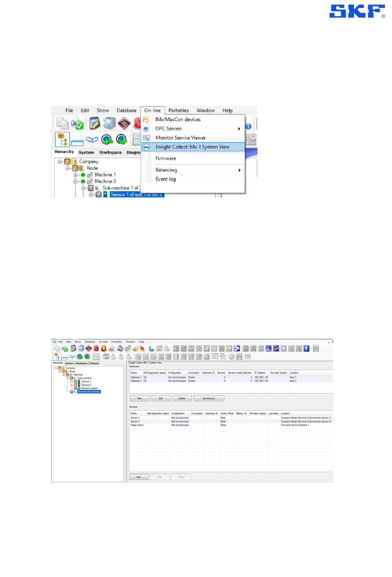The image size is (392, 577).
Task: Select Machine 1 in upper hierarchy tree
Action: (x=105, y=175)
